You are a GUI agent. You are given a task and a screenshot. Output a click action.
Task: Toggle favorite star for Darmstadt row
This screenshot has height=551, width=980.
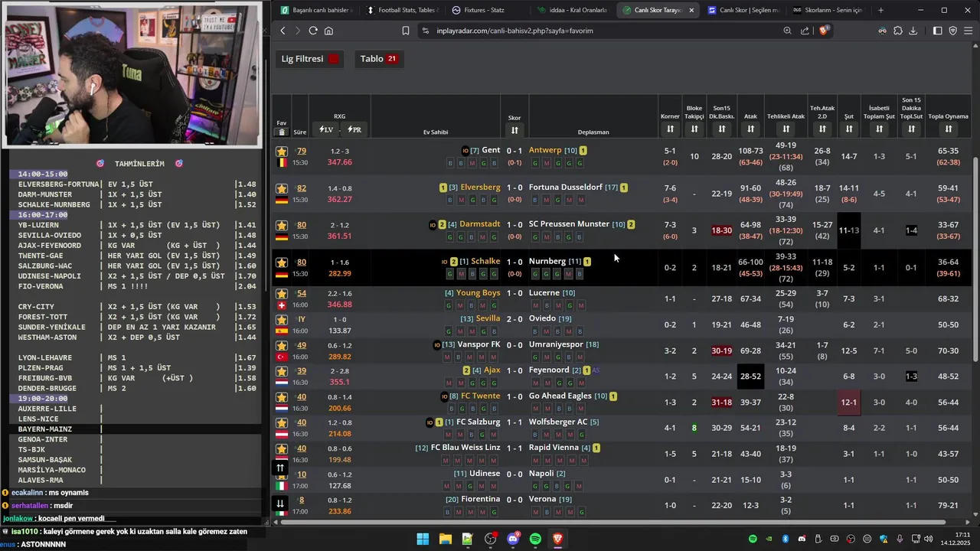tap(282, 226)
